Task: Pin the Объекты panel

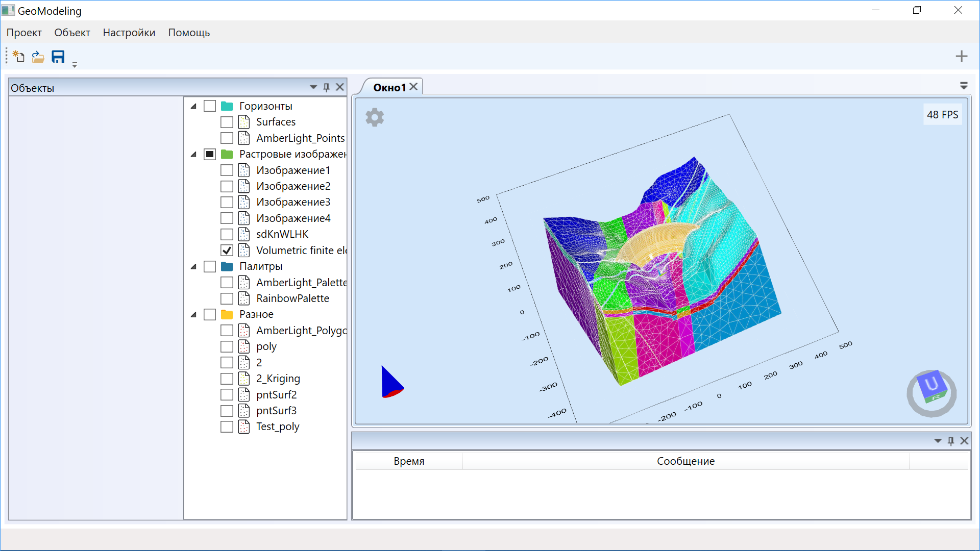Action: [x=327, y=87]
